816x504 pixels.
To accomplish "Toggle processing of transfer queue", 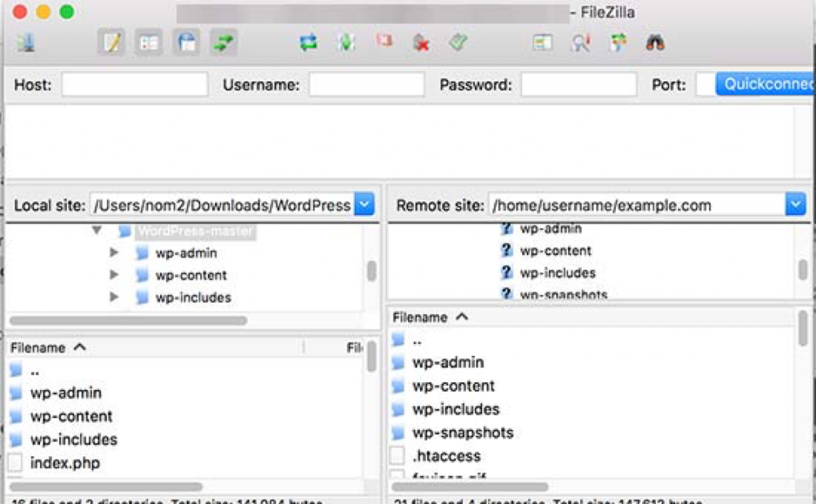I will click(346, 43).
